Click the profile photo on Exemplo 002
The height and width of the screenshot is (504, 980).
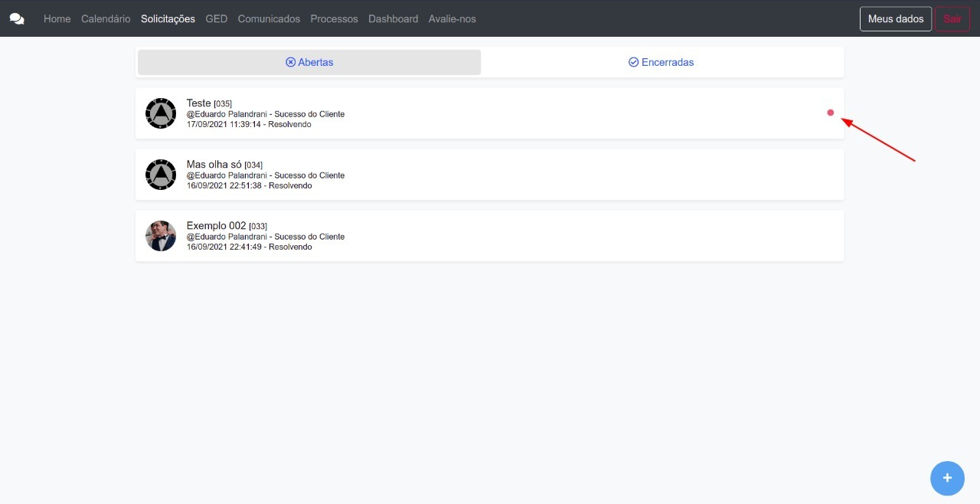click(x=161, y=236)
